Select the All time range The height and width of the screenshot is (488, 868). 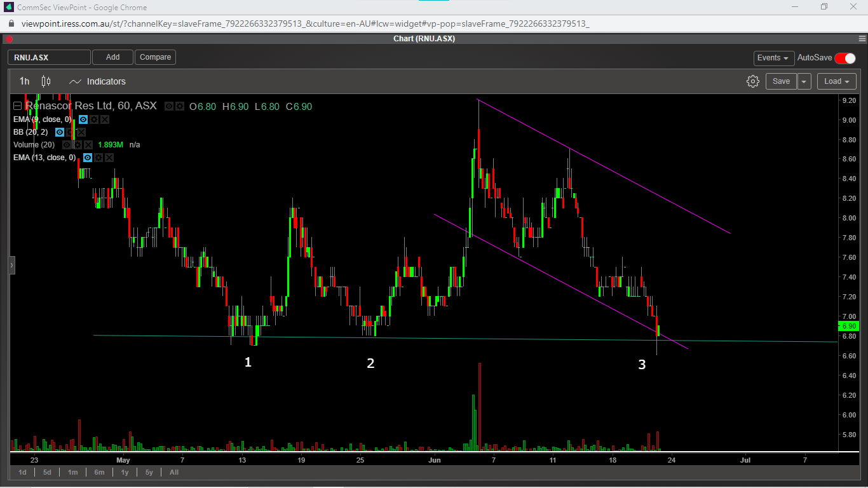(174, 472)
